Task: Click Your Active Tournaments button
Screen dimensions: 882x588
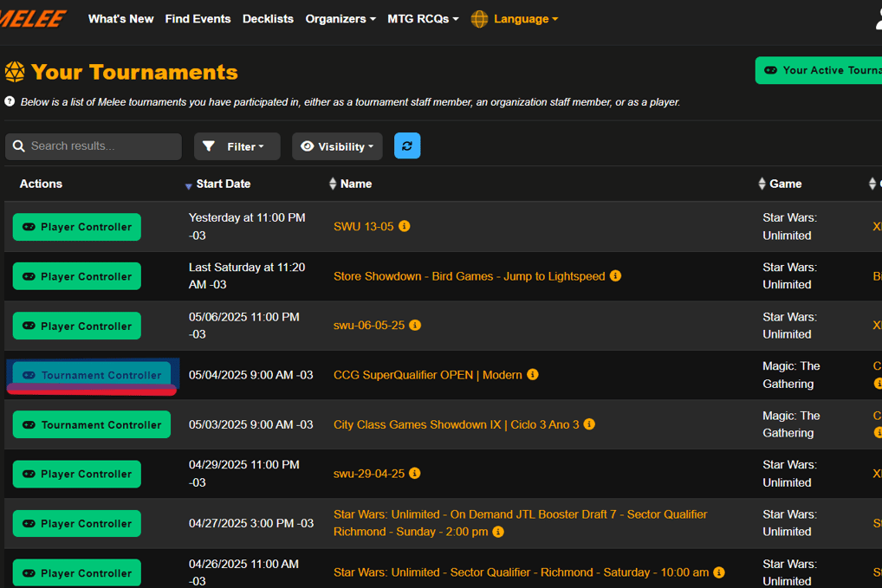Action: tap(819, 70)
